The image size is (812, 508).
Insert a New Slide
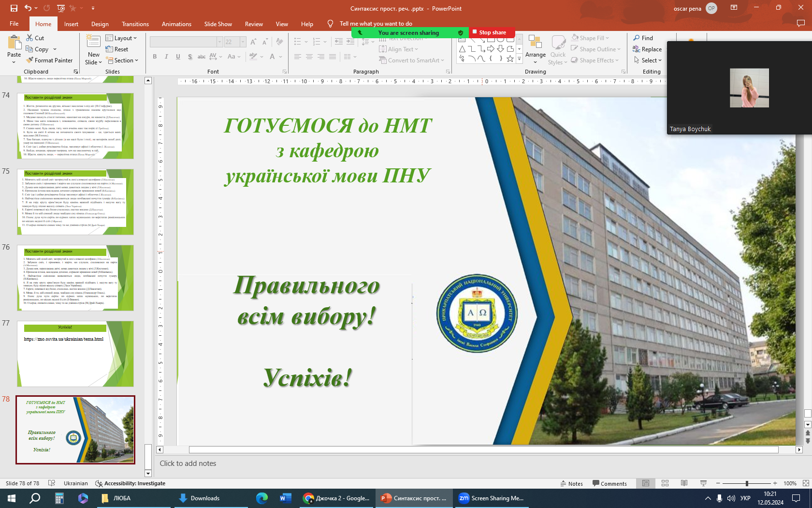[x=93, y=44]
